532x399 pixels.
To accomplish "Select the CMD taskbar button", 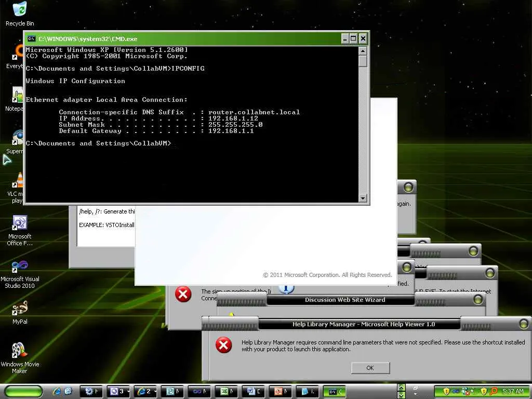I will point(334,392).
